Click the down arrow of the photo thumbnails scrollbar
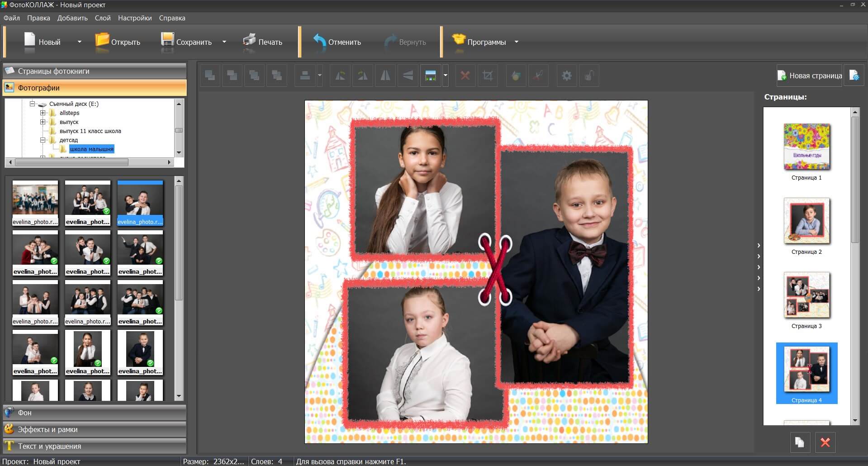Viewport: 868px width, 466px height. point(179,396)
